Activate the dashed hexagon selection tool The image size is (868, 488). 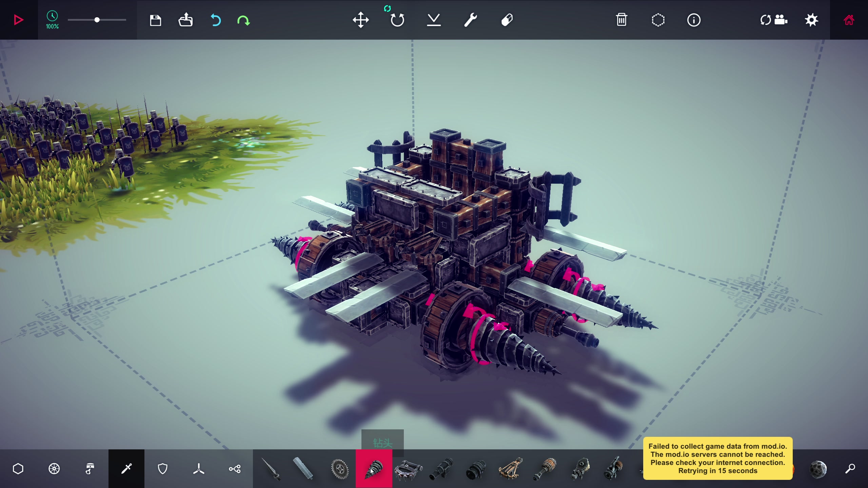tap(658, 20)
